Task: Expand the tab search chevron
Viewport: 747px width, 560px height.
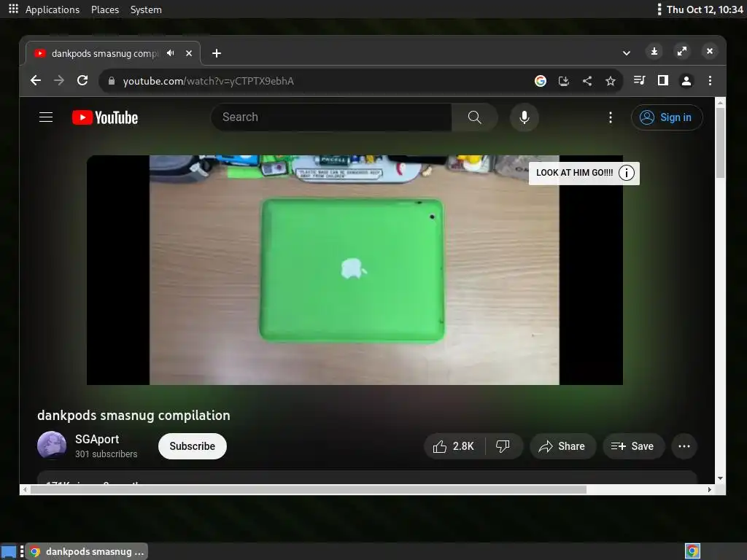Action: click(x=627, y=53)
